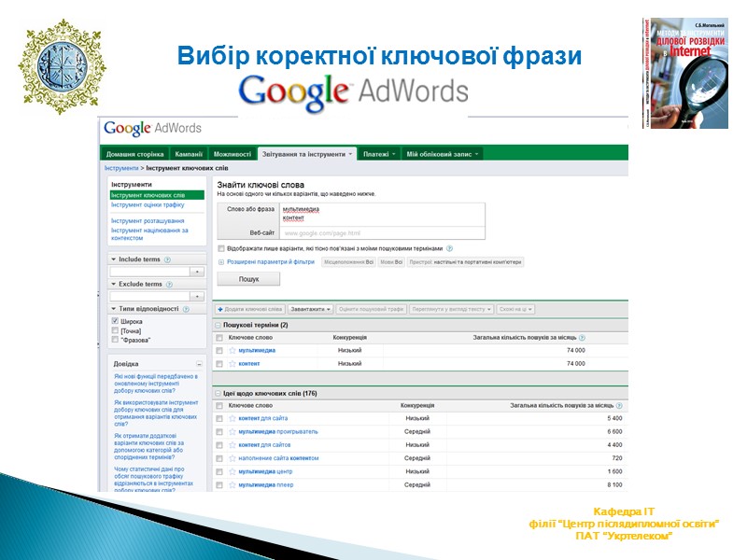This screenshot has height=560, width=747.
Task: Open Інструмент націлювання за контекстом link
Action: pos(149,234)
